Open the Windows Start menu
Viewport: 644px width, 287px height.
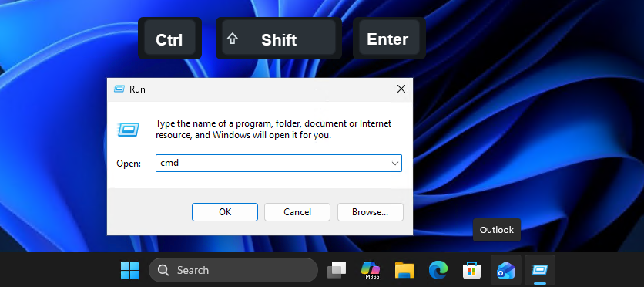[x=129, y=270]
